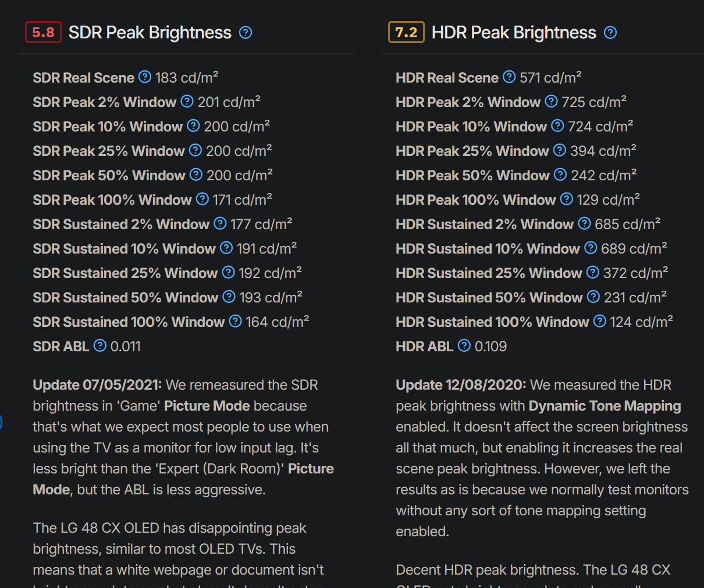Click the SDR Peak 50% Window label
The width and height of the screenshot is (704, 588).
tap(109, 175)
